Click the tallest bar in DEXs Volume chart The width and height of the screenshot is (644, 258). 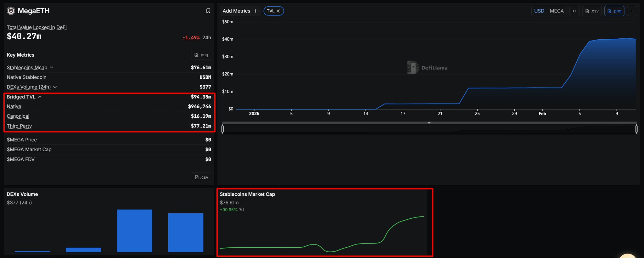134,230
